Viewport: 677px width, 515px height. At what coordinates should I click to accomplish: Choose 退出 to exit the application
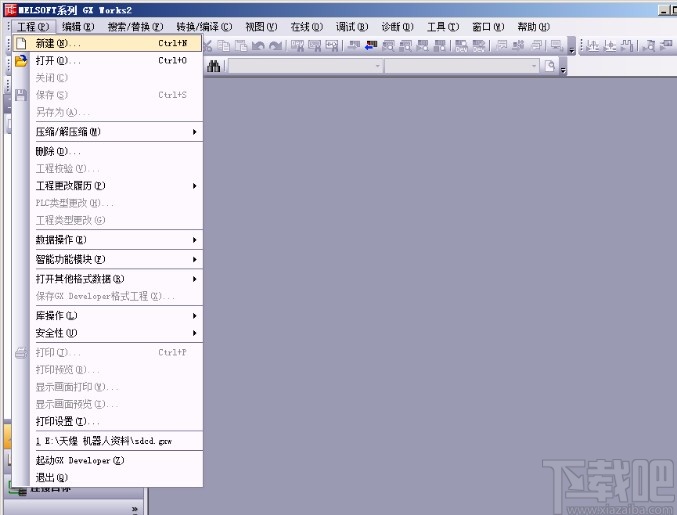116,477
